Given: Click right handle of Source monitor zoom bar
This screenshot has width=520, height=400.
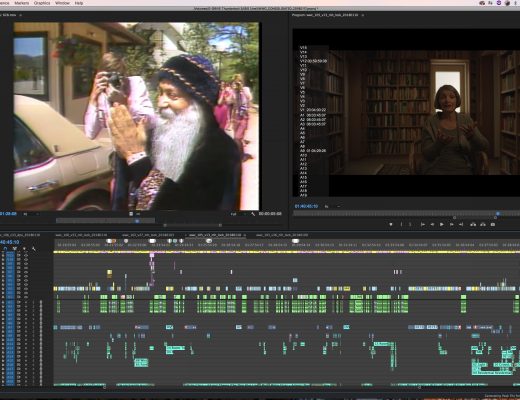Looking at the screenshot, I should tap(220, 225).
